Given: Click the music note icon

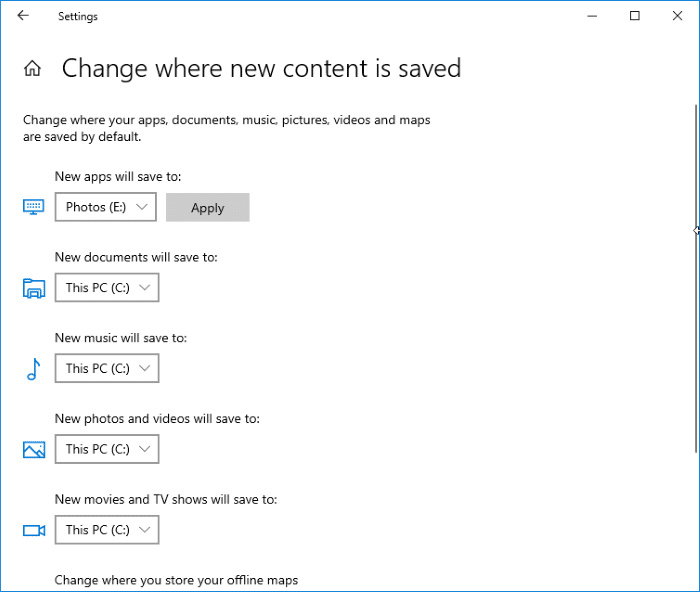Looking at the screenshot, I should pyautogui.click(x=33, y=369).
